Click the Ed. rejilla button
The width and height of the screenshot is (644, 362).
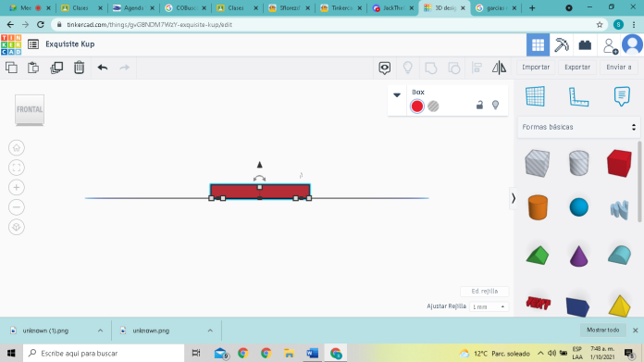[x=485, y=291]
